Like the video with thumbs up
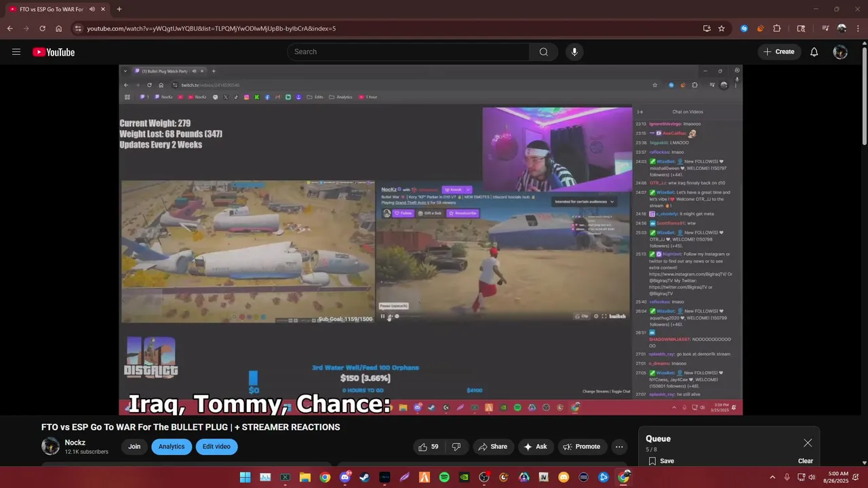 click(427, 447)
